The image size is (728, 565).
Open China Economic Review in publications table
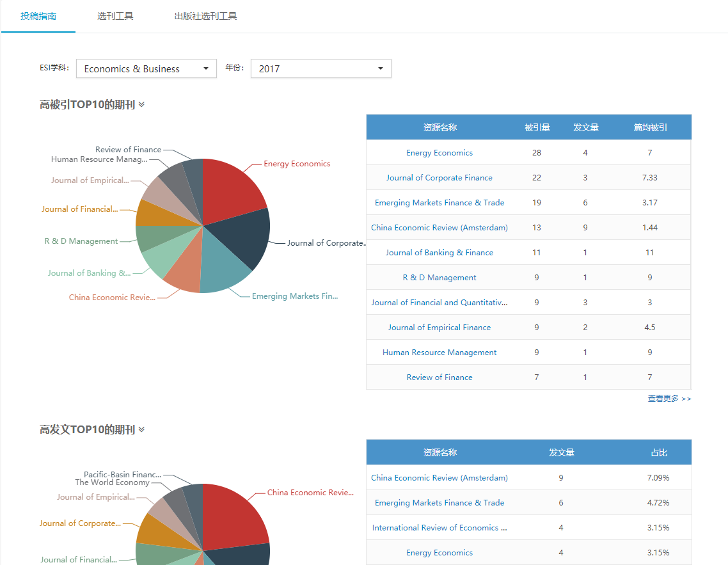439,478
